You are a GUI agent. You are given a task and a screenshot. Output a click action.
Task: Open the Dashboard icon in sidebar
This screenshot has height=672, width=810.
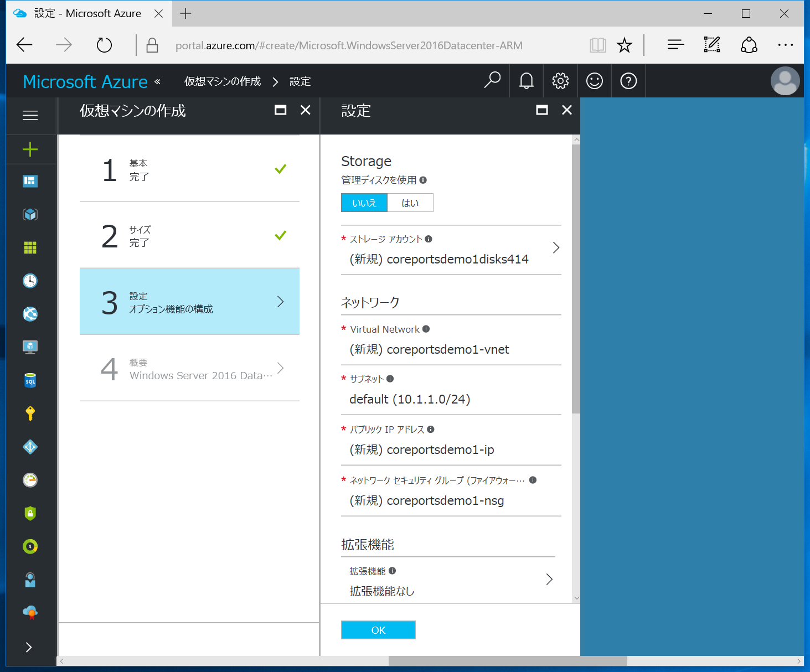coord(30,181)
